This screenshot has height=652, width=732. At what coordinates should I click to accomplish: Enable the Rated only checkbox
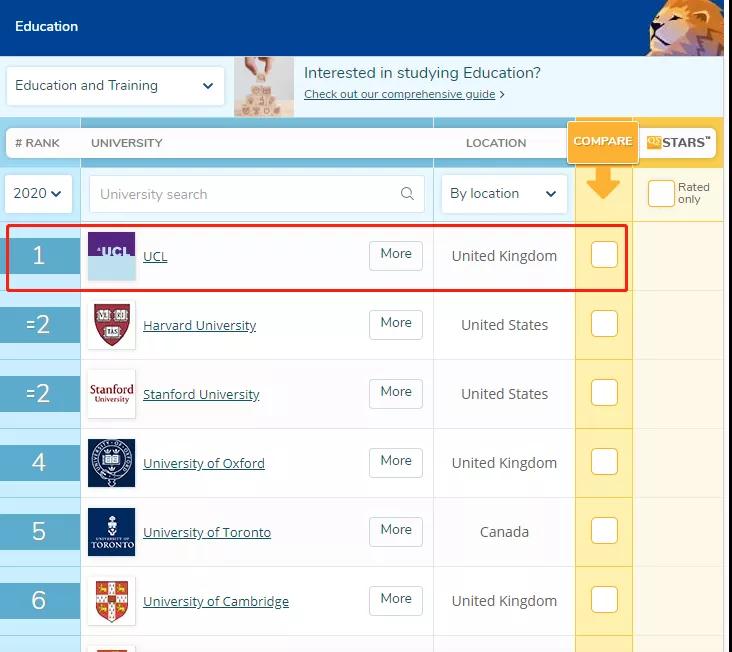click(661, 193)
